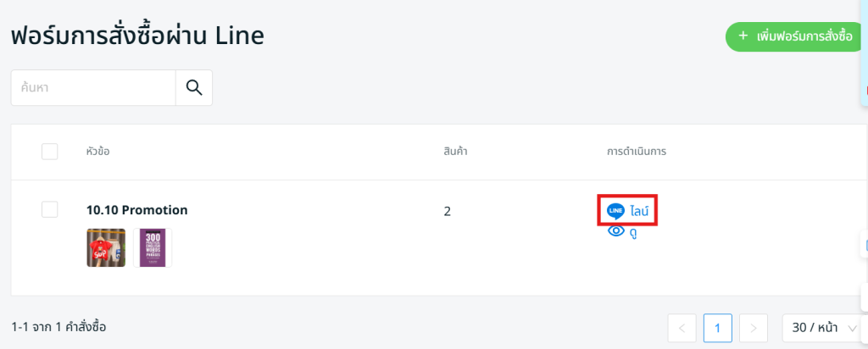This screenshot has width=868, height=349.
Task: Click the product count 2 cell
Action: [x=448, y=211]
